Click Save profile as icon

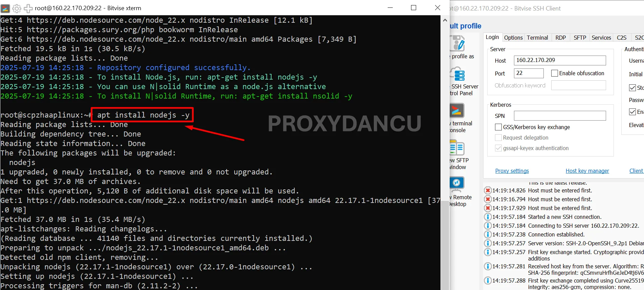pyautogui.click(x=457, y=43)
